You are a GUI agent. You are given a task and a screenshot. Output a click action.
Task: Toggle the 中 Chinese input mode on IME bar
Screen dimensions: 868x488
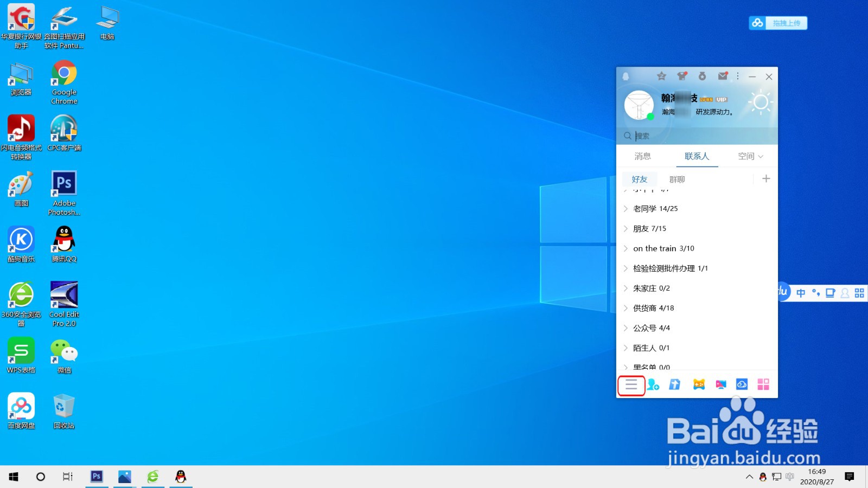pos(801,293)
